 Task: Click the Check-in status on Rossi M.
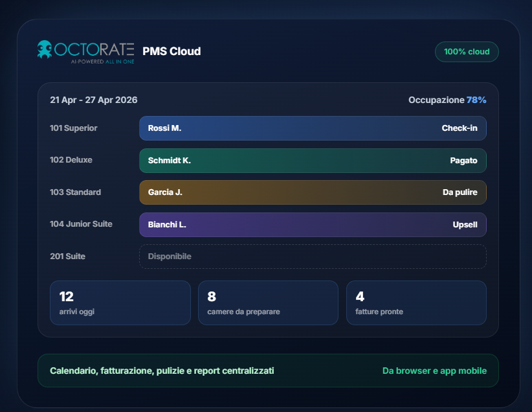(x=460, y=128)
